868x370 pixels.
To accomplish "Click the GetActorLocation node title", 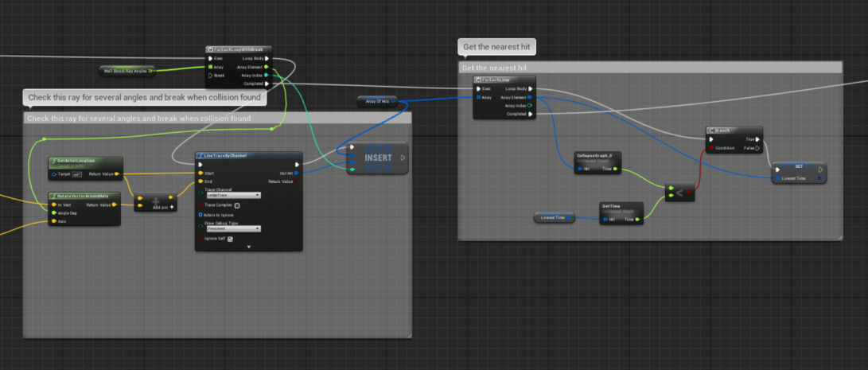I will 75,162.
